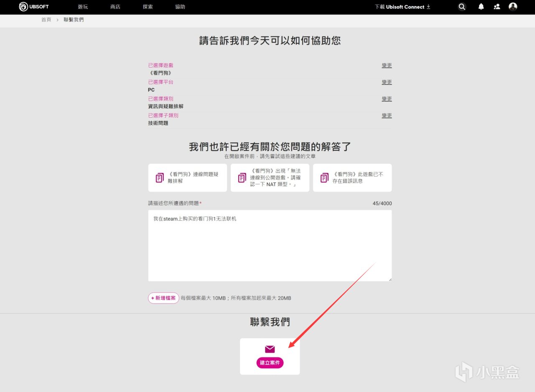
Task: Click the file size limit note text
Action: pos(236,298)
